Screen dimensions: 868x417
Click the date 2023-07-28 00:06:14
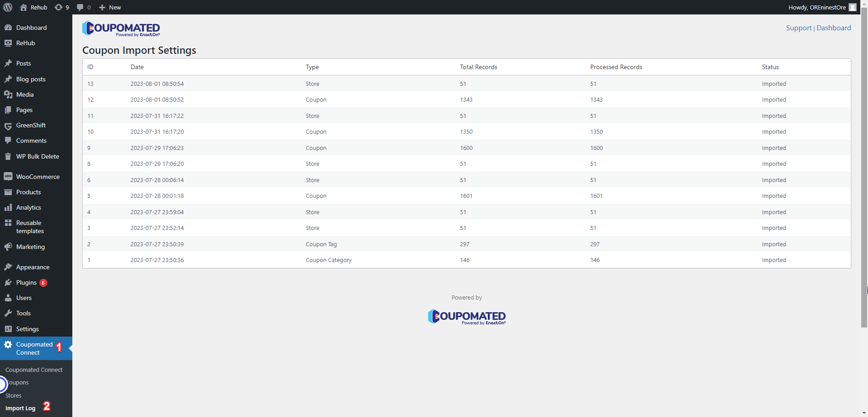(157, 180)
